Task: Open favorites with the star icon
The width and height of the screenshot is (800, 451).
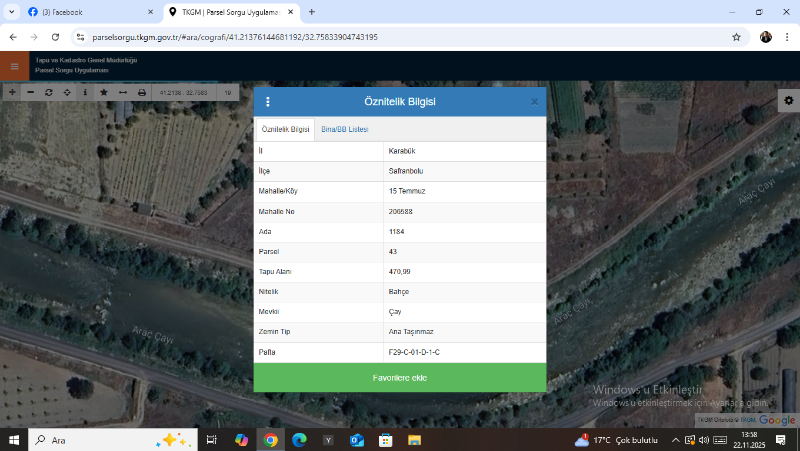Action: point(104,92)
